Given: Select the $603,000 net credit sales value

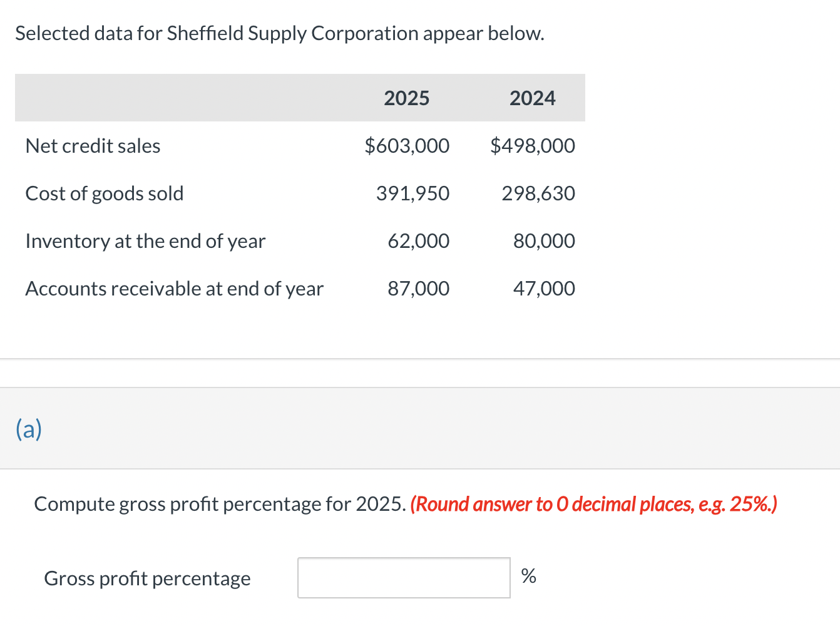Looking at the screenshot, I should 406,146.
